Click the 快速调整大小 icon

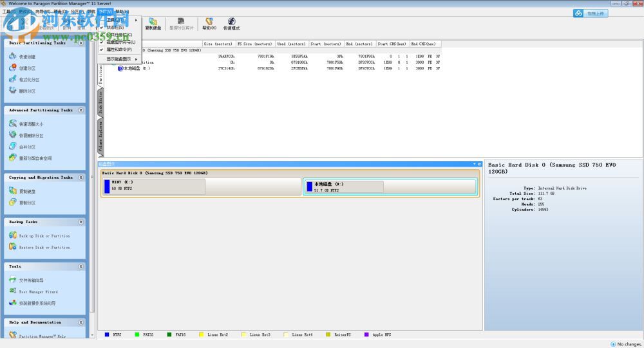pyautogui.click(x=13, y=123)
